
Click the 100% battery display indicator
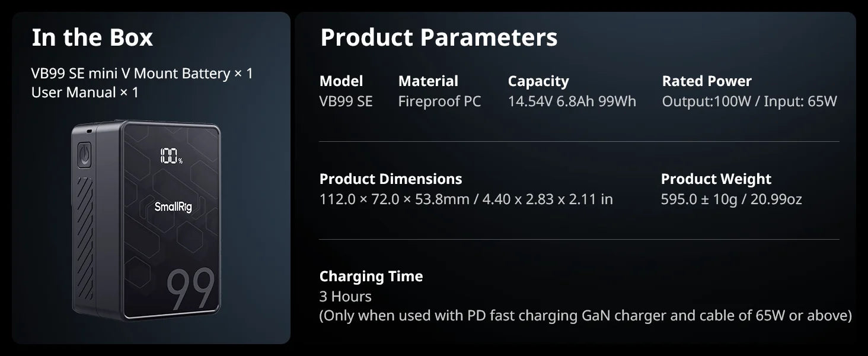coord(170,157)
